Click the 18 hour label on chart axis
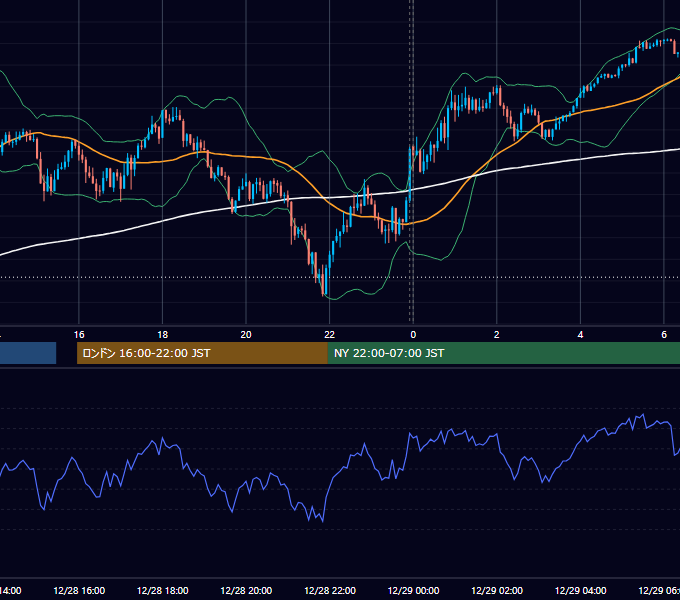The image size is (680, 600). tap(163, 335)
